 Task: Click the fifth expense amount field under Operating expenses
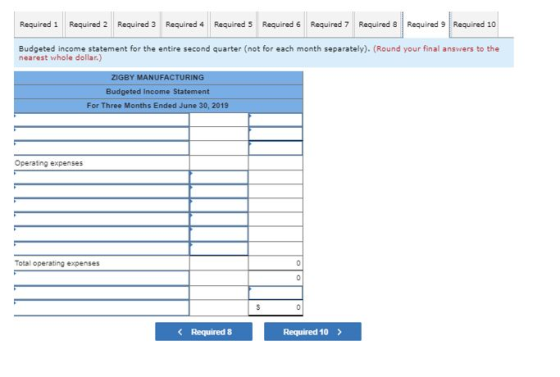tap(219, 233)
